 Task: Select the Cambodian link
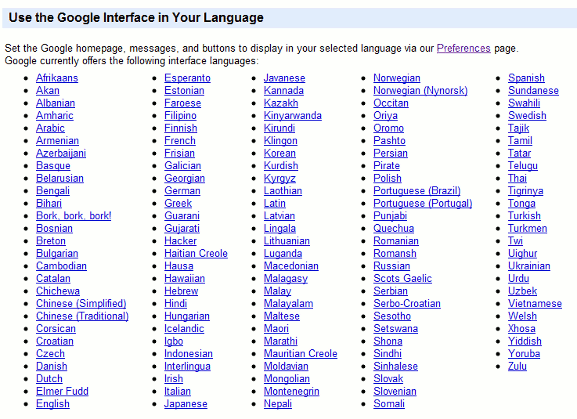[x=61, y=266]
